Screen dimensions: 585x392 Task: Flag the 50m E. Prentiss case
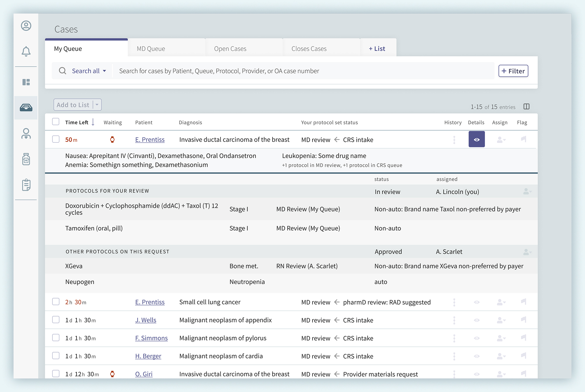[524, 139]
